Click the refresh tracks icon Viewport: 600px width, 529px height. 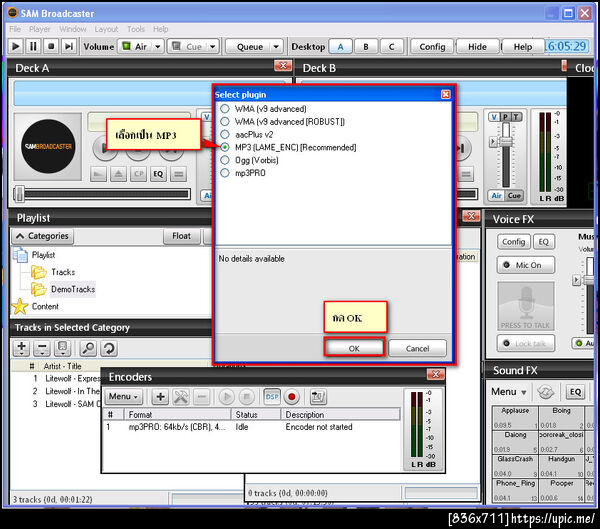coord(109,348)
